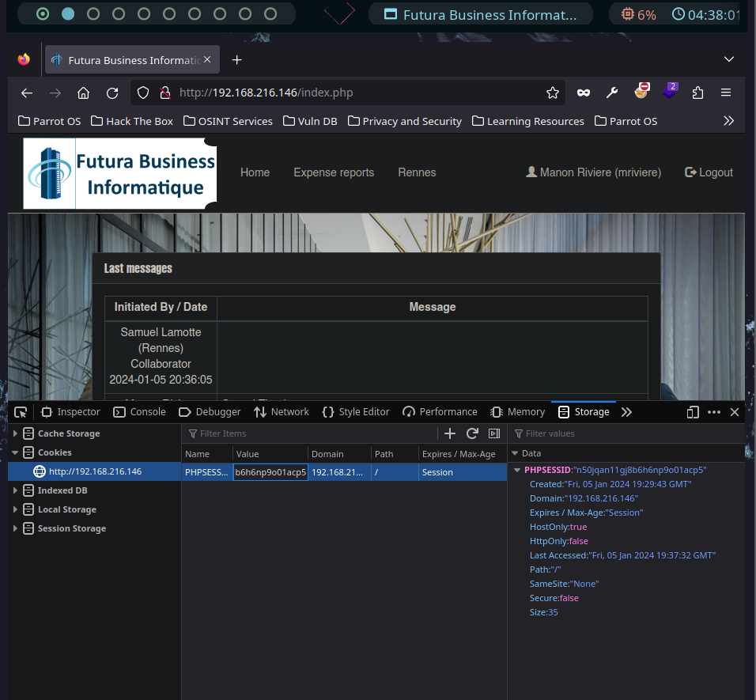The image size is (756, 700).
Task: Go back with the browser back arrow
Action: tap(27, 93)
